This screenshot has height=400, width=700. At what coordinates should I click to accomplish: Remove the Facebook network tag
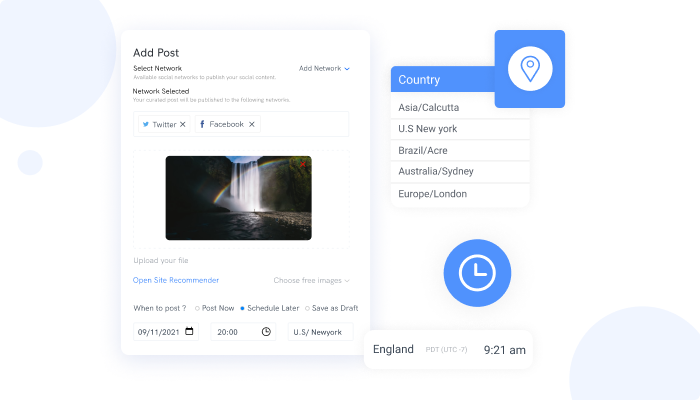[252, 125]
